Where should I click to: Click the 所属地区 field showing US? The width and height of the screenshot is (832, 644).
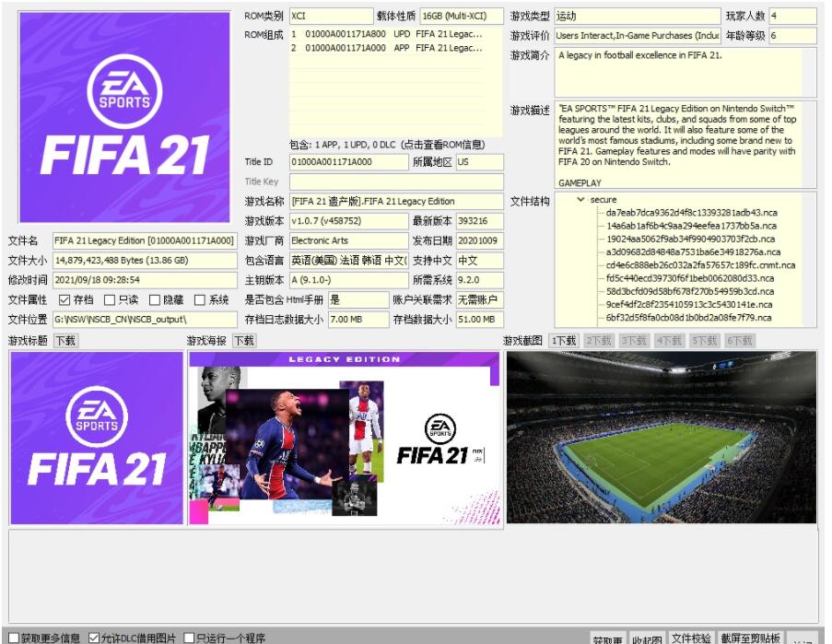click(x=480, y=162)
